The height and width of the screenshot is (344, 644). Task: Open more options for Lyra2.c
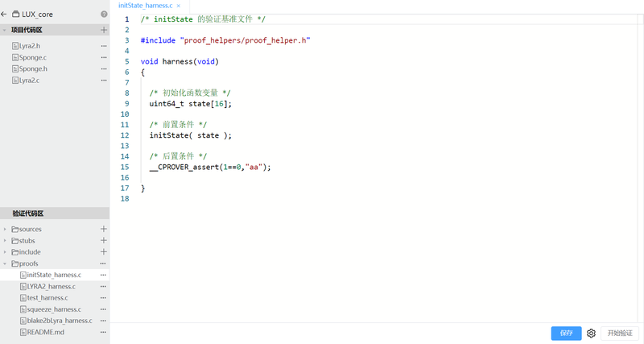click(x=104, y=81)
